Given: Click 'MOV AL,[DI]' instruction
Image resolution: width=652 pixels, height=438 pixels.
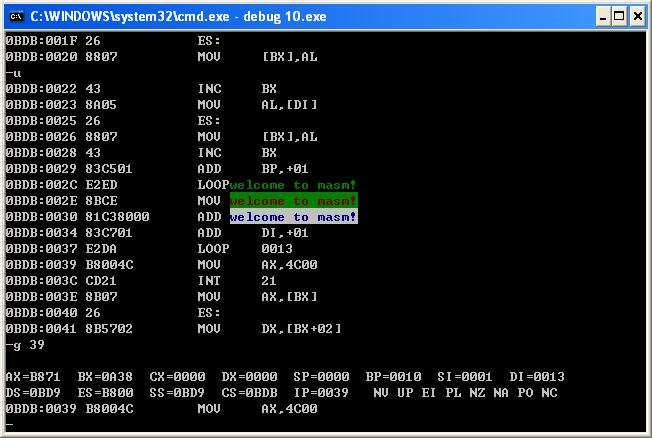Looking at the screenshot, I should coord(257,105).
